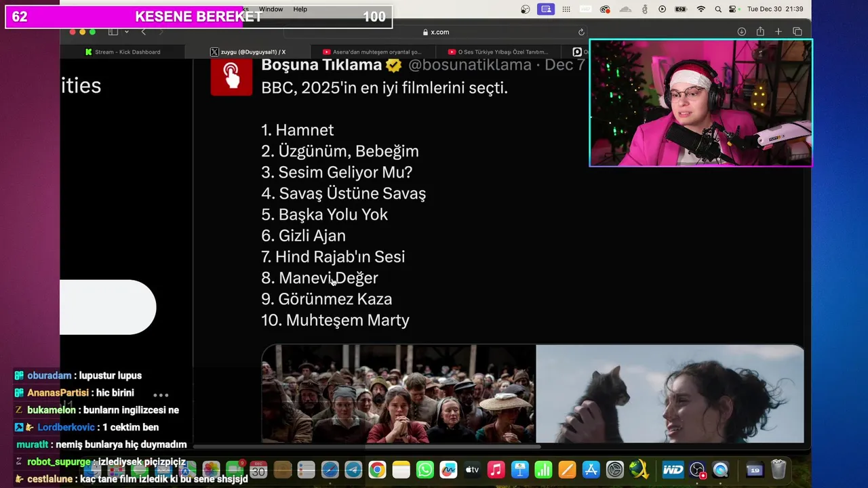Open the woman with cat image
868x488 pixels.
click(x=670, y=394)
